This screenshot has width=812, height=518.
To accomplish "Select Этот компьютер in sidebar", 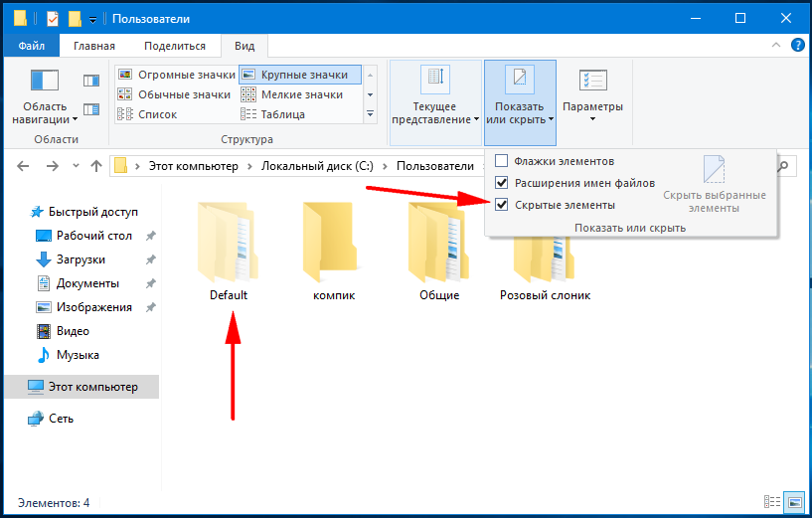I will pos(81,387).
